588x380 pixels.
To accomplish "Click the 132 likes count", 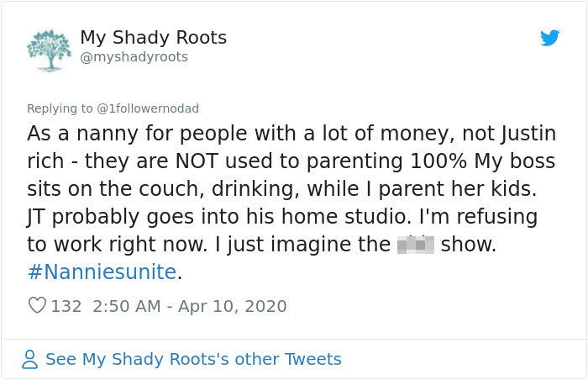I will (x=66, y=306).
